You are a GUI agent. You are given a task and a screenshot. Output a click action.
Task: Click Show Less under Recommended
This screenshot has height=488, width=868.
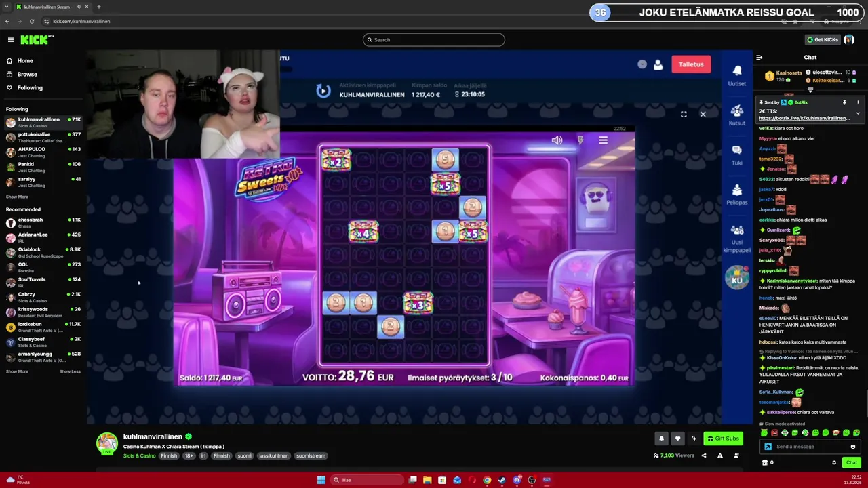pos(70,371)
